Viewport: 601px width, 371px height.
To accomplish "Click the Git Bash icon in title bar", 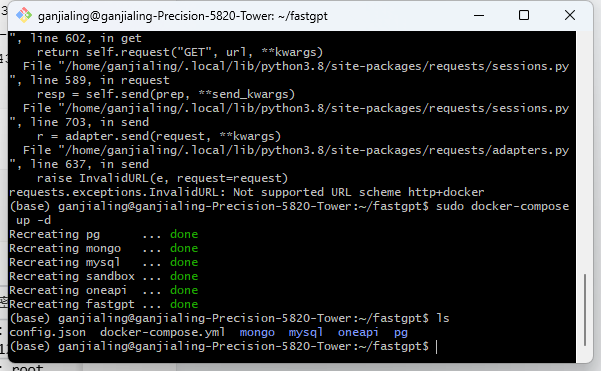I will (24, 15).
